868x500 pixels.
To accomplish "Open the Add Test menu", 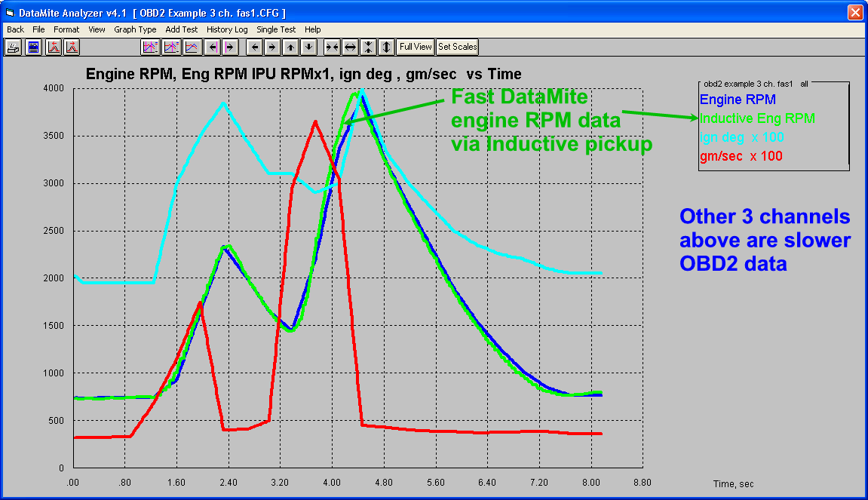I will coord(182,29).
